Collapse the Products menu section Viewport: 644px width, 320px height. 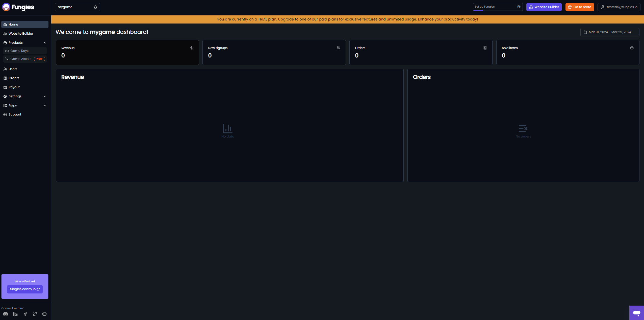tap(45, 43)
